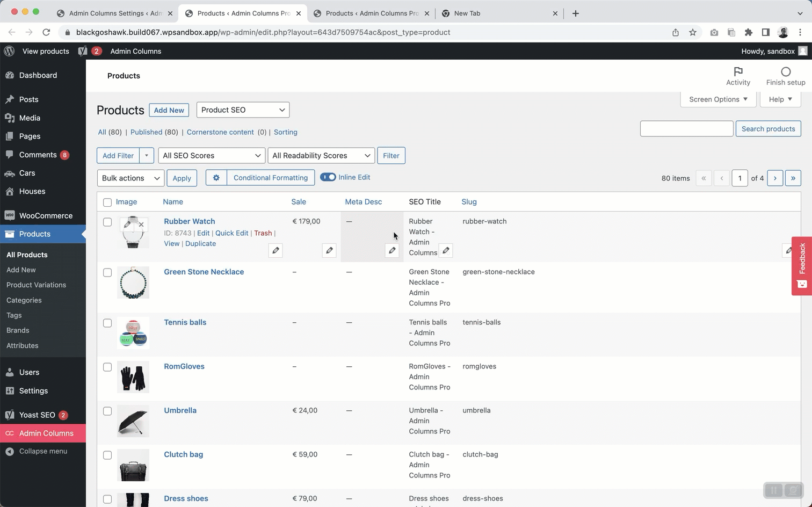The height and width of the screenshot is (507, 812).
Task: Open Admin Columns menu in sidebar
Action: tap(43, 433)
